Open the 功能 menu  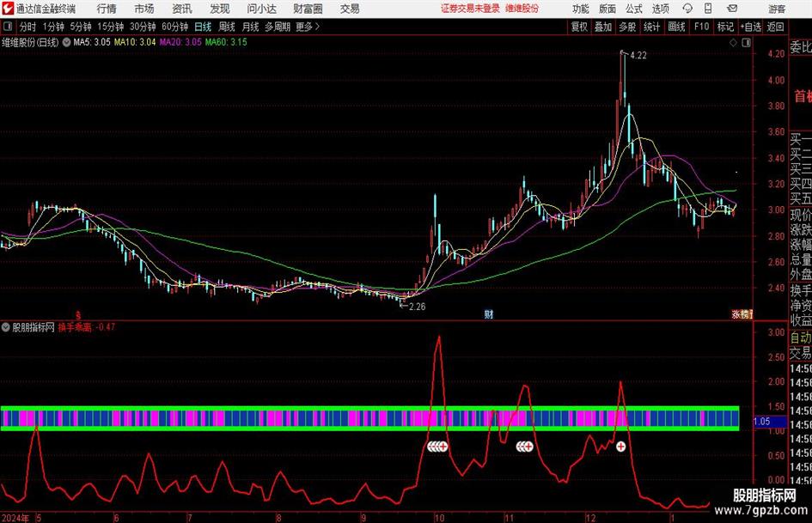point(581,9)
